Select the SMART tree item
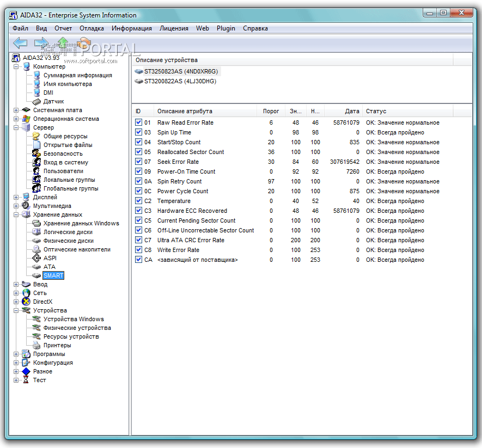Image resolution: width=482 pixels, height=448 pixels. (53, 275)
